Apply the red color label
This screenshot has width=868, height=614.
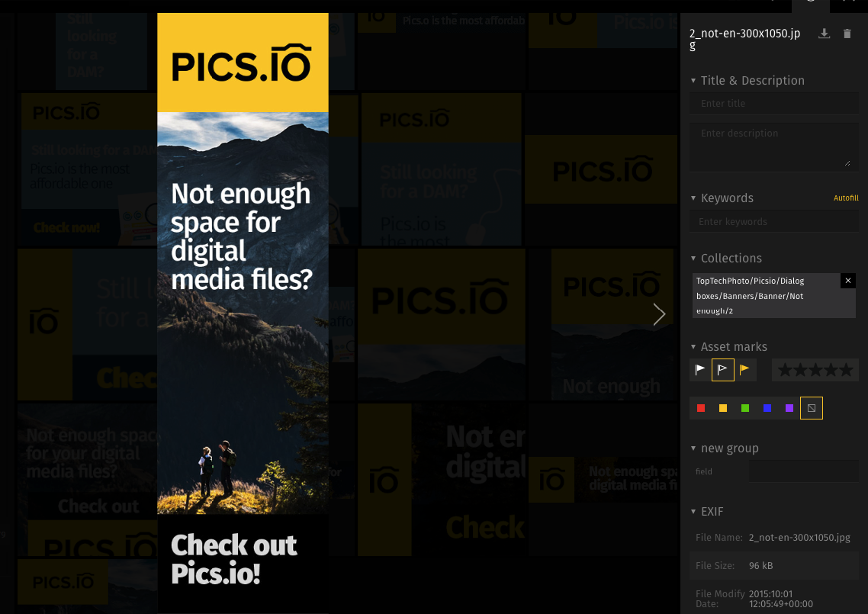pos(701,408)
